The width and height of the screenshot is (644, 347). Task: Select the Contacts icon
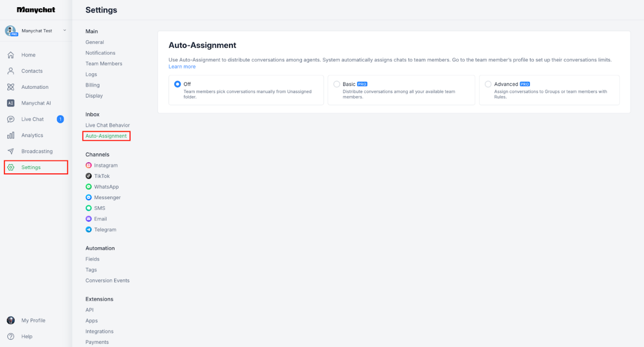(x=10, y=71)
